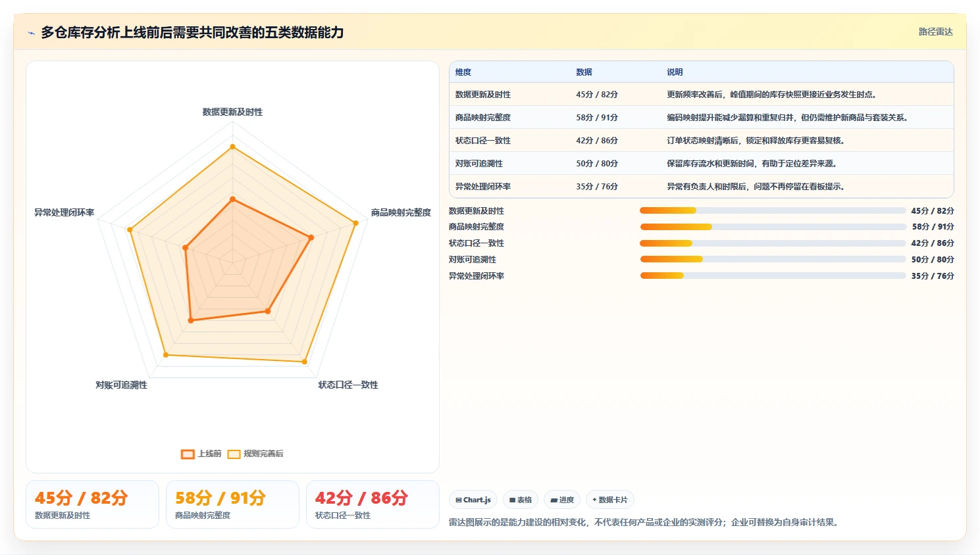The height and width of the screenshot is (555, 980).
Task: Click table cell 35分 / 76分
Action: pyautogui.click(x=597, y=187)
